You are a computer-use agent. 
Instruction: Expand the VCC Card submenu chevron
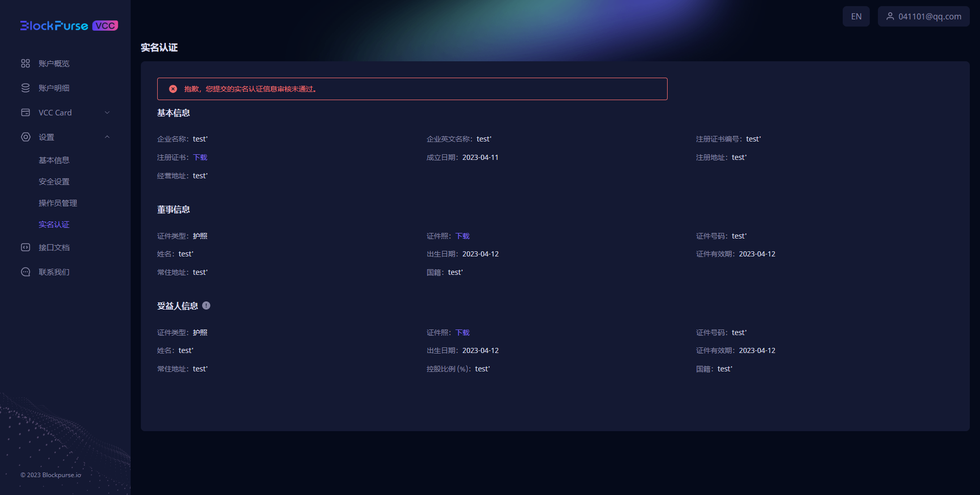(x=107, y=112)
